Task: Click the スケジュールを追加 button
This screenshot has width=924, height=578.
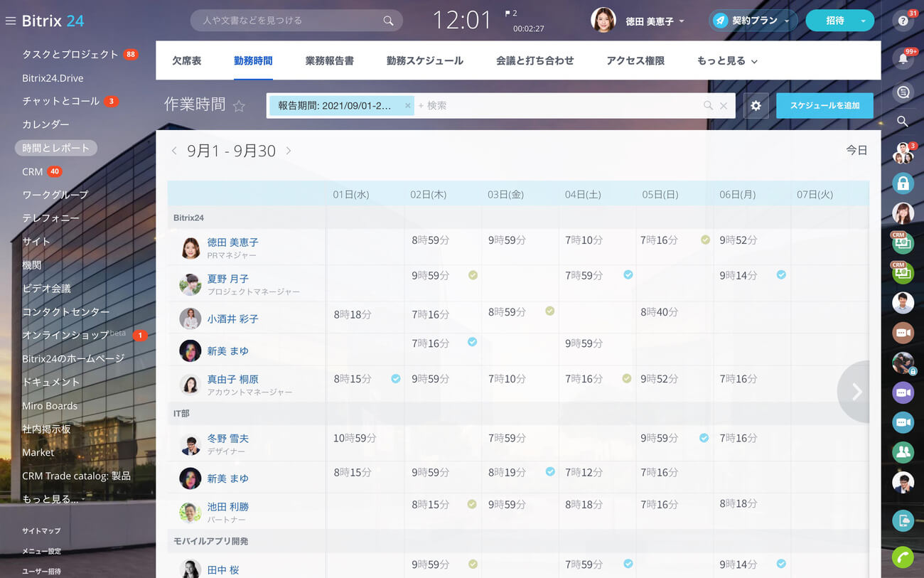Action: click(x=824, y=106)
